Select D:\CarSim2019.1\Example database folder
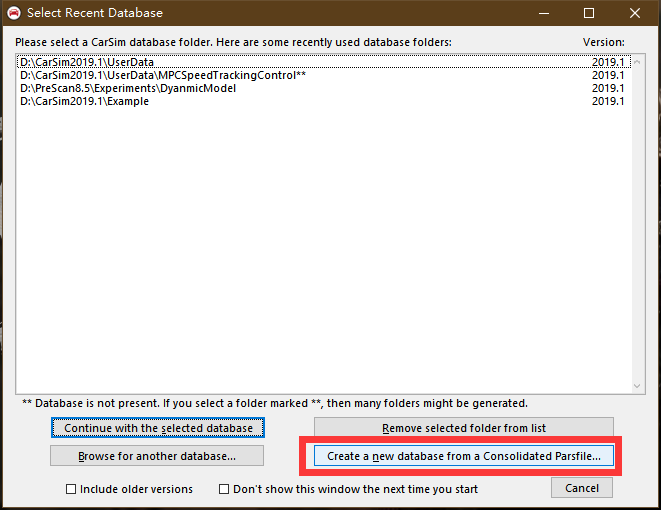 click(324, 101)
